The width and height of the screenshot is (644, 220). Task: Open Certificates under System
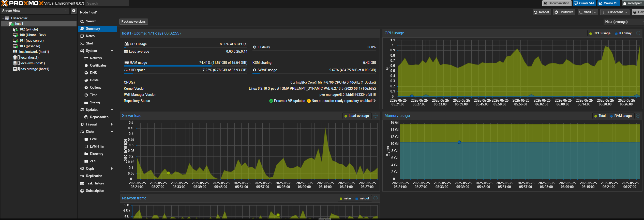coord(98,66)
